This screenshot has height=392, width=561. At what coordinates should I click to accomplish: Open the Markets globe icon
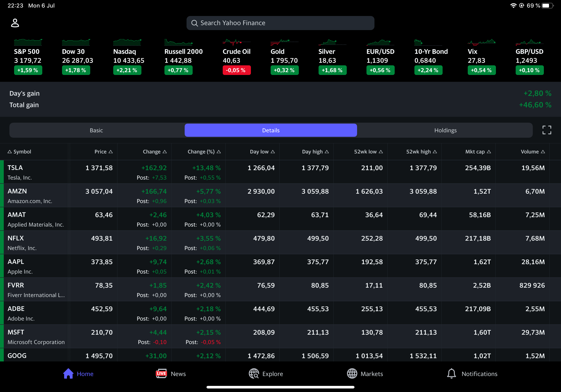coord(352,373)
